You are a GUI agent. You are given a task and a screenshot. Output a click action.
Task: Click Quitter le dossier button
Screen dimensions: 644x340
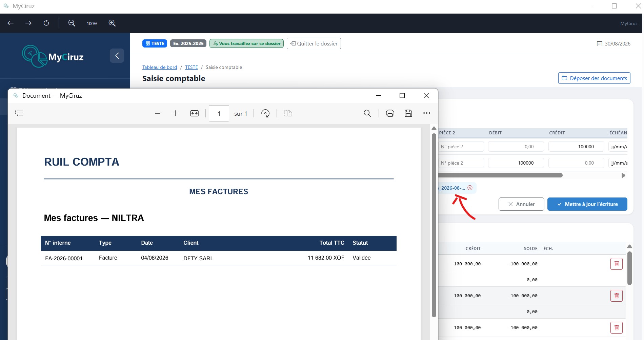click(x=314, y=43)
